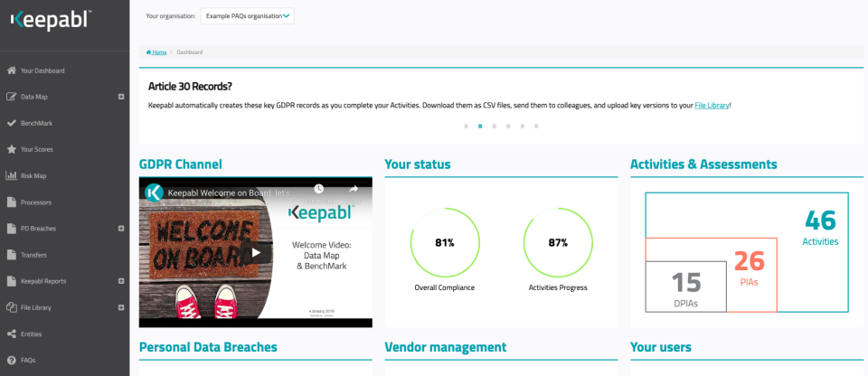Click the Keepabl channel avatar on video
Image resolution: width=868 pixels, height=376 pixels.
tap(154, 193)
